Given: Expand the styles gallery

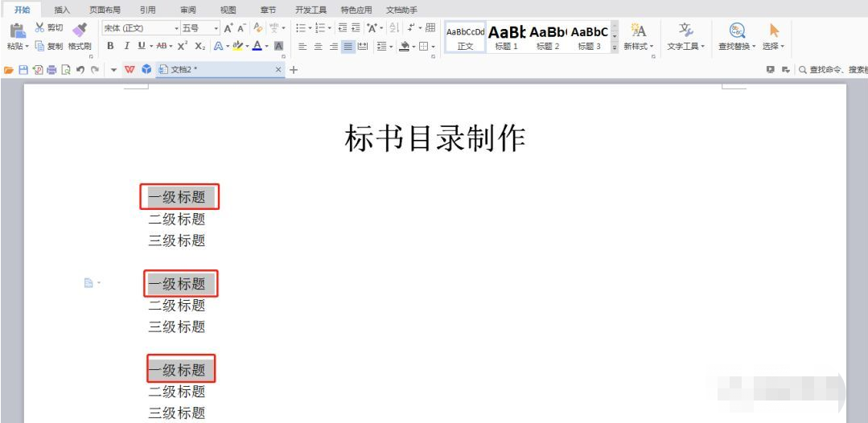Looking at the screenshot, I should (x=615, y=48).
